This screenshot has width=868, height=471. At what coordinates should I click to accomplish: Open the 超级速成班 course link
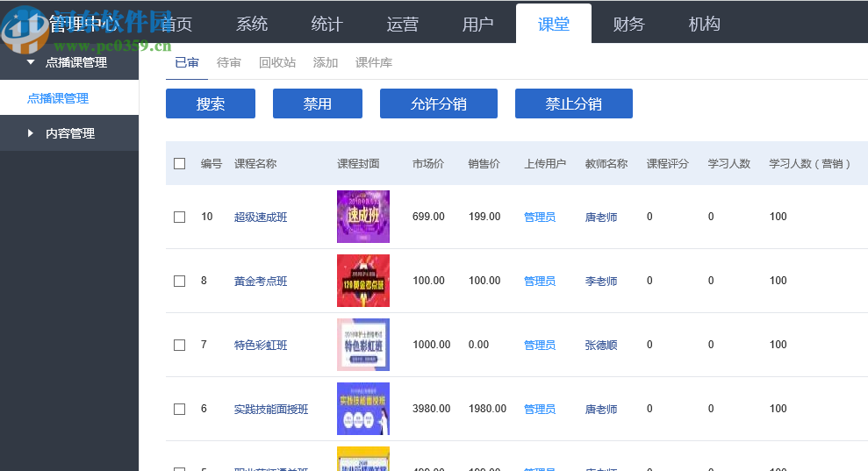coord(261,217)
